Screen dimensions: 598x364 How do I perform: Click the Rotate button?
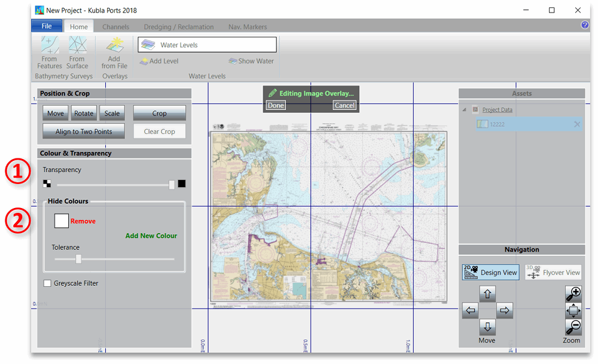84,113
